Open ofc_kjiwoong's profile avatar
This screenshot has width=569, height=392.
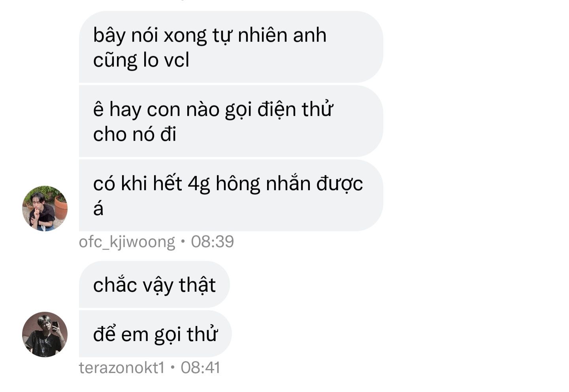45,208
